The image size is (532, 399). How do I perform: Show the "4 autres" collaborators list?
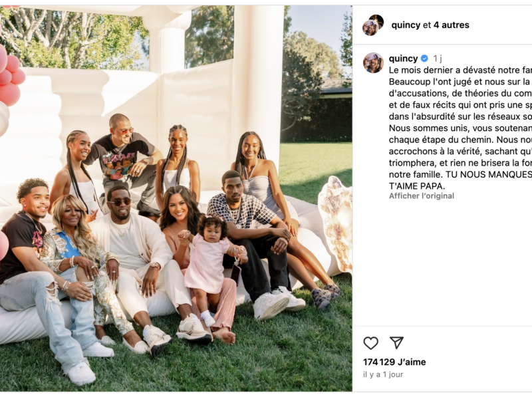click(452, 25)
